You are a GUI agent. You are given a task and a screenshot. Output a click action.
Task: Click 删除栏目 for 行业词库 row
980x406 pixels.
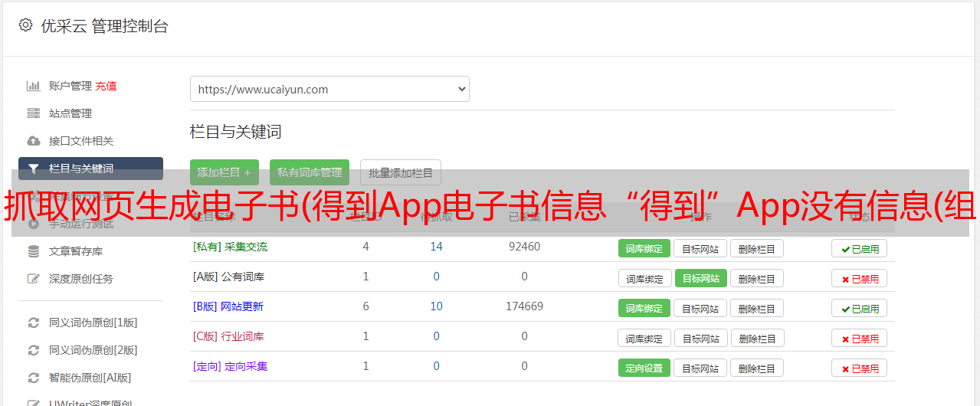[756, 338]
